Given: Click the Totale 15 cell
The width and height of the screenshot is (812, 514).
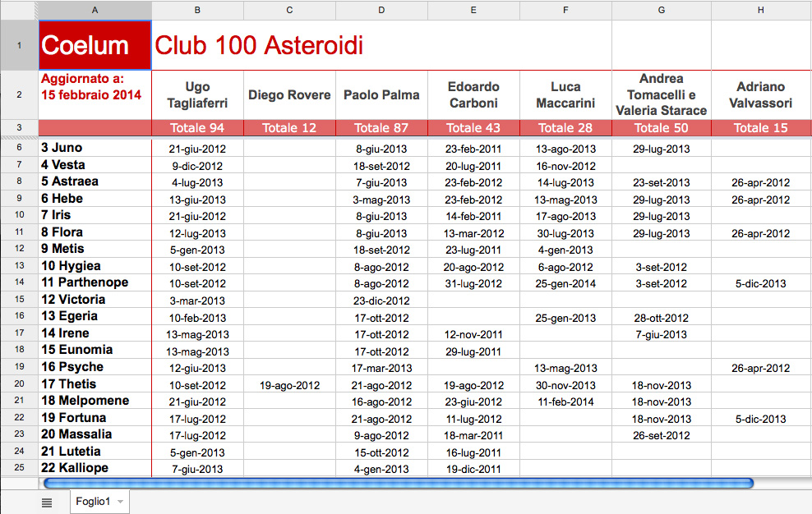Looking at the screenshot, I should [761, 128].
